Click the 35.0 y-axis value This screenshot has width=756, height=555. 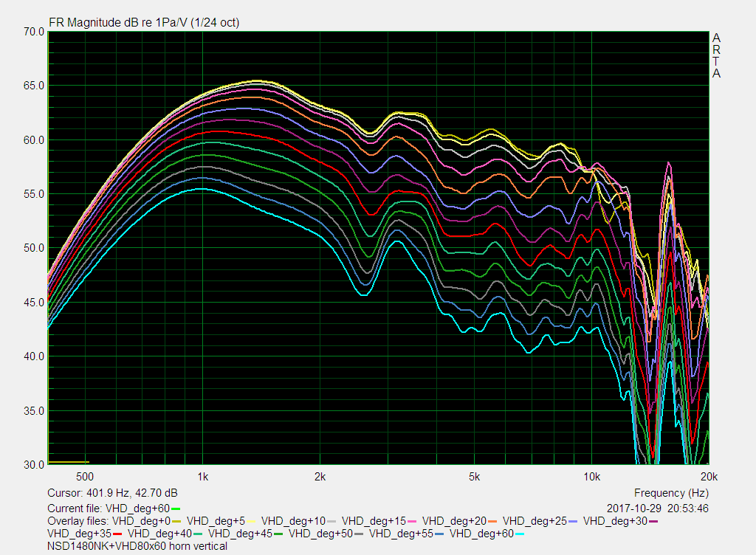click(x=34, y=411)
